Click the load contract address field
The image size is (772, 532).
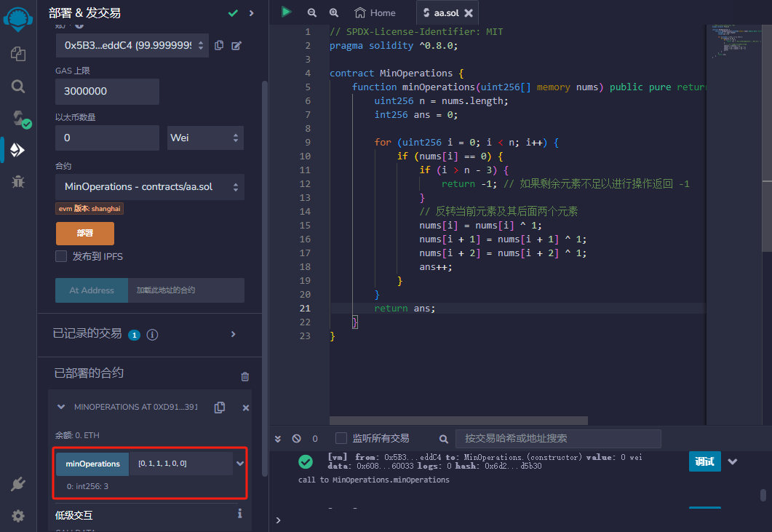pos(186,290)
